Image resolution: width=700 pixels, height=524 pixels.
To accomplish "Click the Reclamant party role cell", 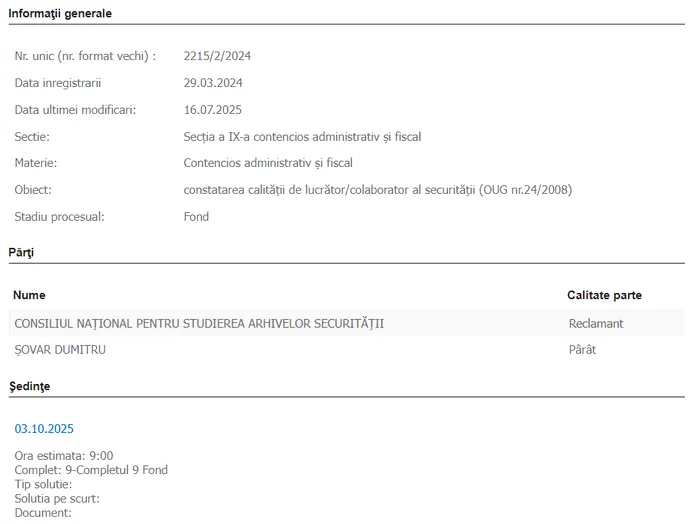I will click(x=595, y=324).
